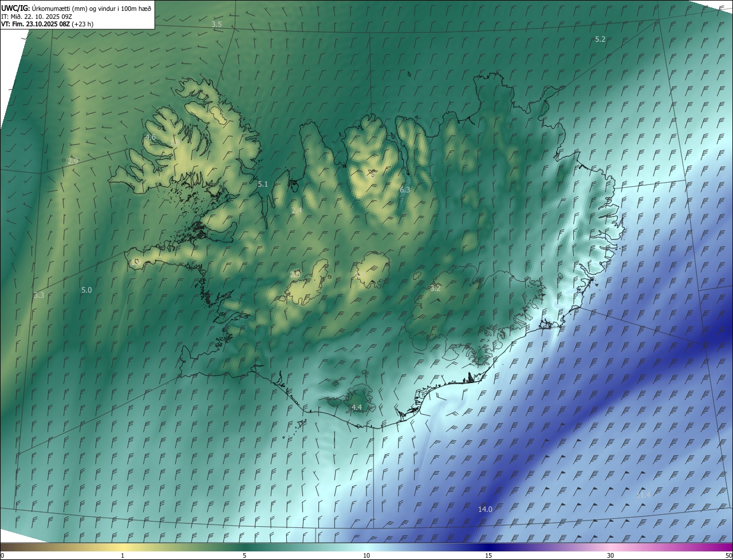Click the 5.2 value label
This screenshot has width=733, height=560.
[600, 40]
